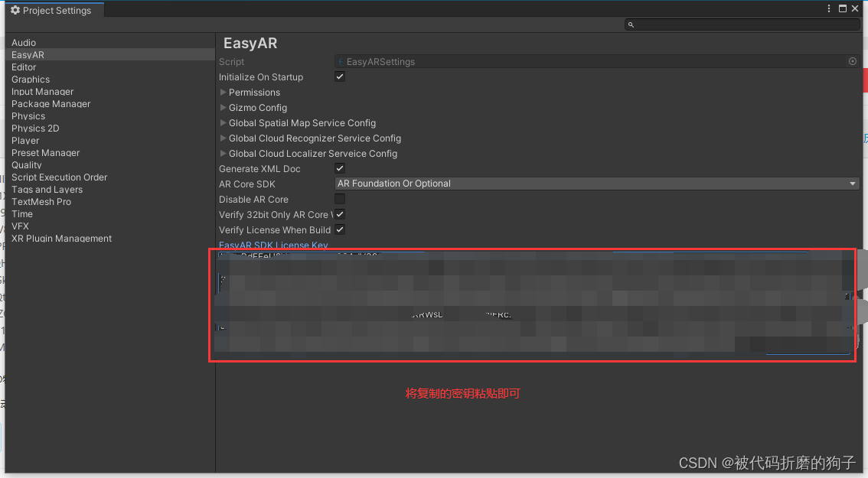The width and height of the screenshot is (868, 478).
Task: Toggle Verify 32bit Only AR Core checkbox
Action: pos(340,214)
